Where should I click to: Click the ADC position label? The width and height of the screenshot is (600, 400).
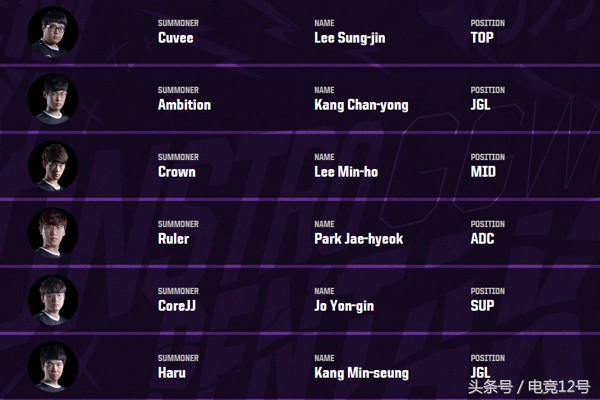click(x=484, y=239)
